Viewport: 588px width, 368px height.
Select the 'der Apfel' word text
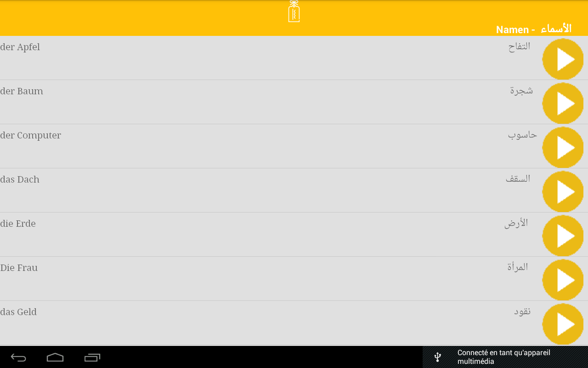click(x=20, y=47)
